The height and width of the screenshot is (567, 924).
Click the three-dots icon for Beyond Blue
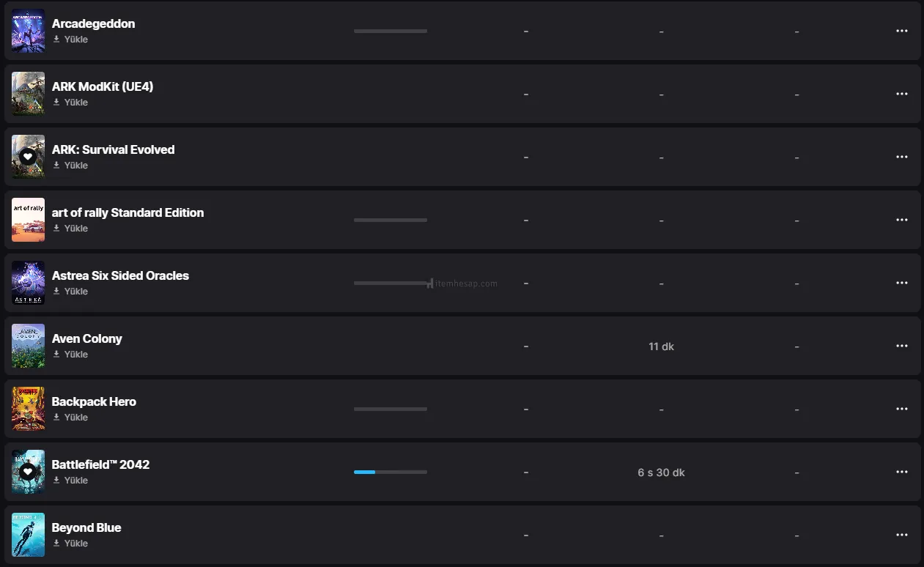[901, 535]
